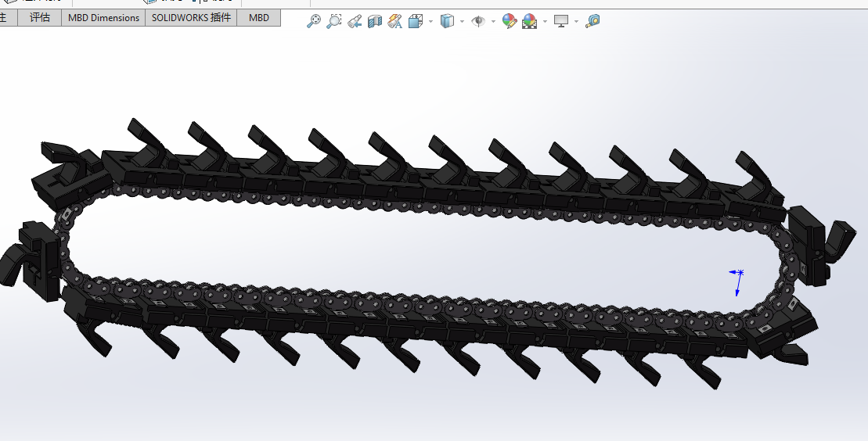868x441 pixels.
Task: Click the Zoom to Fit icon
Action: pyautogui.click(x=313, y=22)
